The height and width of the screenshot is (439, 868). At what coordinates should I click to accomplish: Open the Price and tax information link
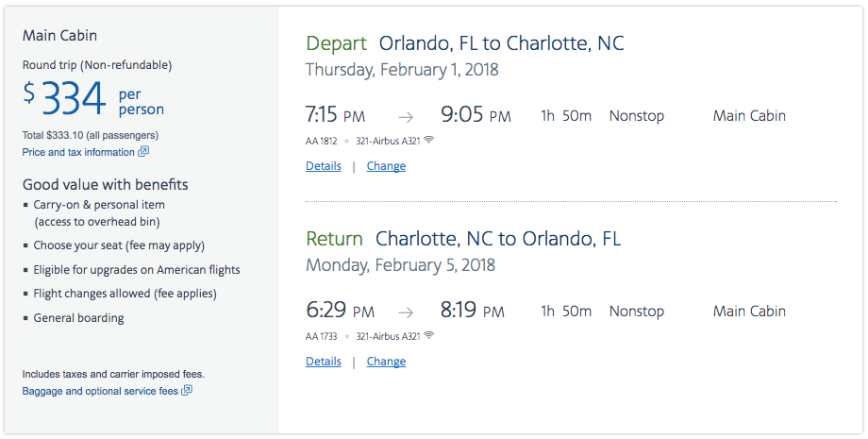click(78, 152)
